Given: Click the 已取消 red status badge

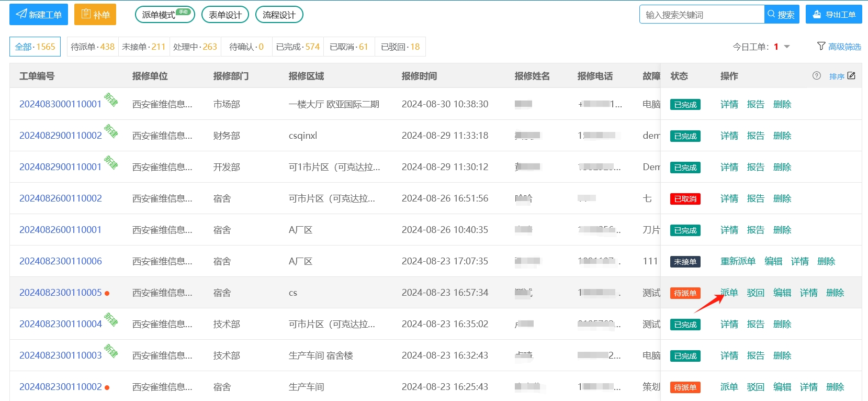Looking at the screenshot, I should click(x=685, y=199).
